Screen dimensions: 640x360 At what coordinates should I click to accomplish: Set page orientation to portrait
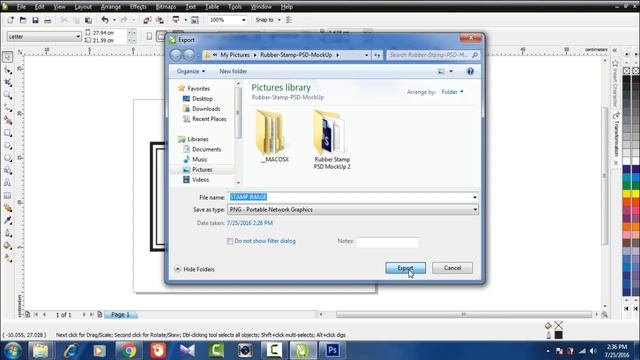coord(149,36)
